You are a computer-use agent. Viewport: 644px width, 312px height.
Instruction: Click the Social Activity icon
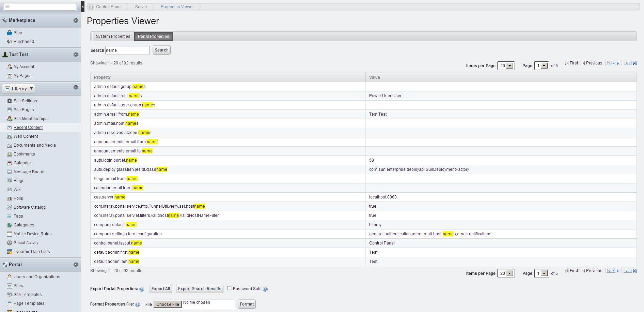click(10, 243)
